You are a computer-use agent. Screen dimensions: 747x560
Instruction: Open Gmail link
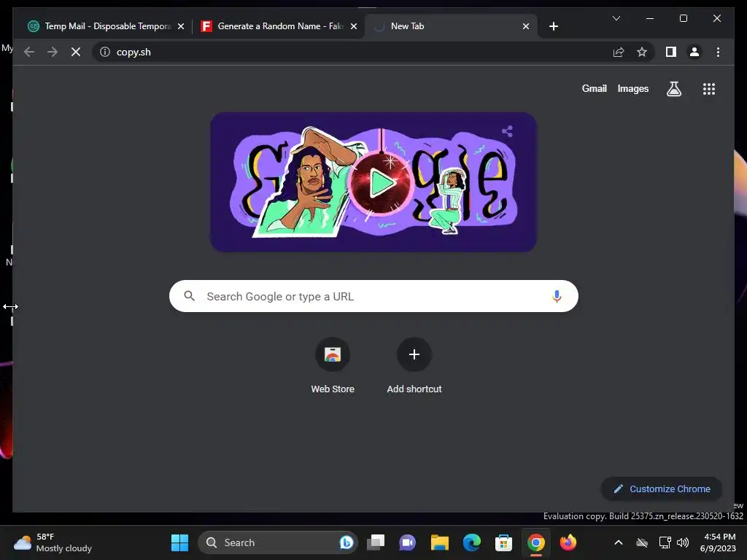[x=594, y=88]
